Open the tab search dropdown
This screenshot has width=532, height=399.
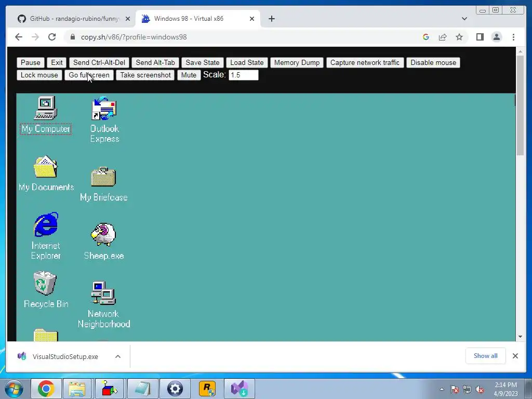(x=464, y=19)
